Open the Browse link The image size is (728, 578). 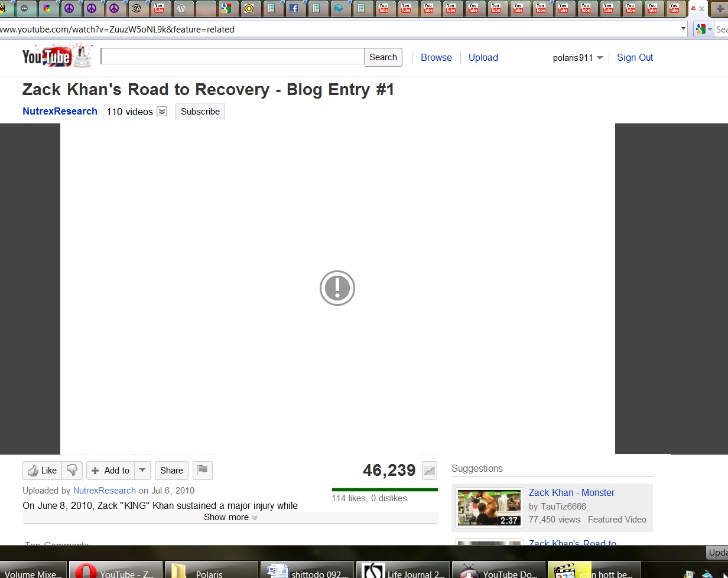(x=436, y=57)
